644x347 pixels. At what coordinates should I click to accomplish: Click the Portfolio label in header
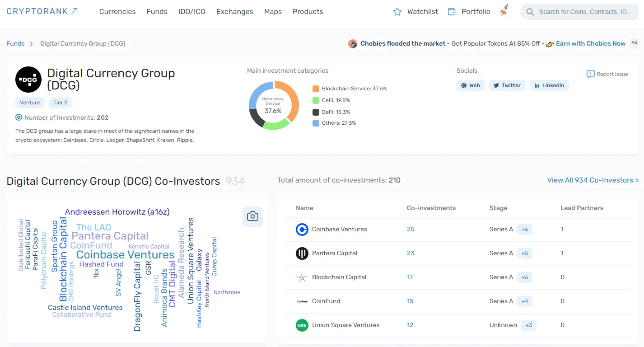click(x=476, y=12)
